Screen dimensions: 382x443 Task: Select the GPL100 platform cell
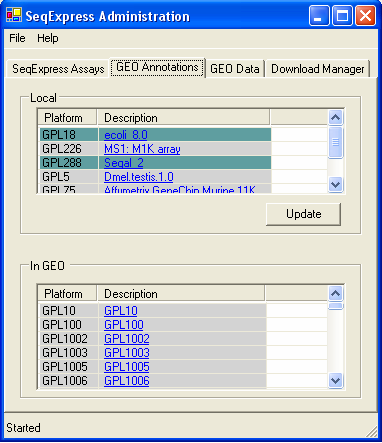tap(69, 325)
